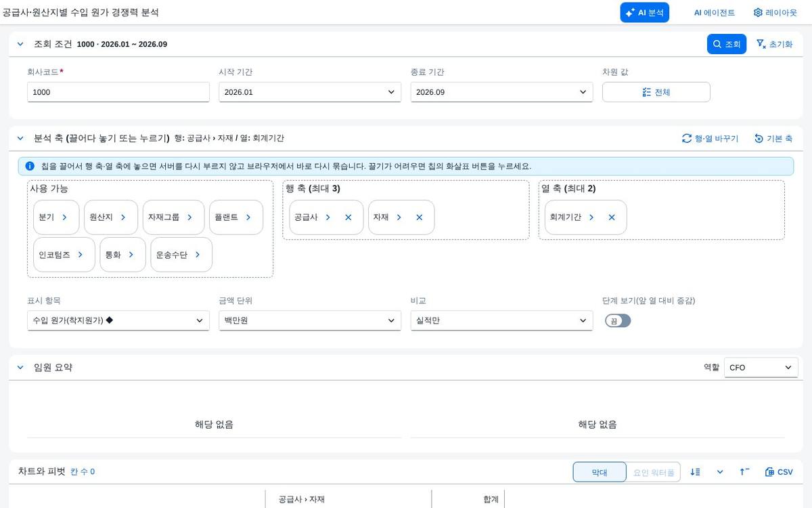Collapse the 조회 조건 section

[x=20, y=44]
